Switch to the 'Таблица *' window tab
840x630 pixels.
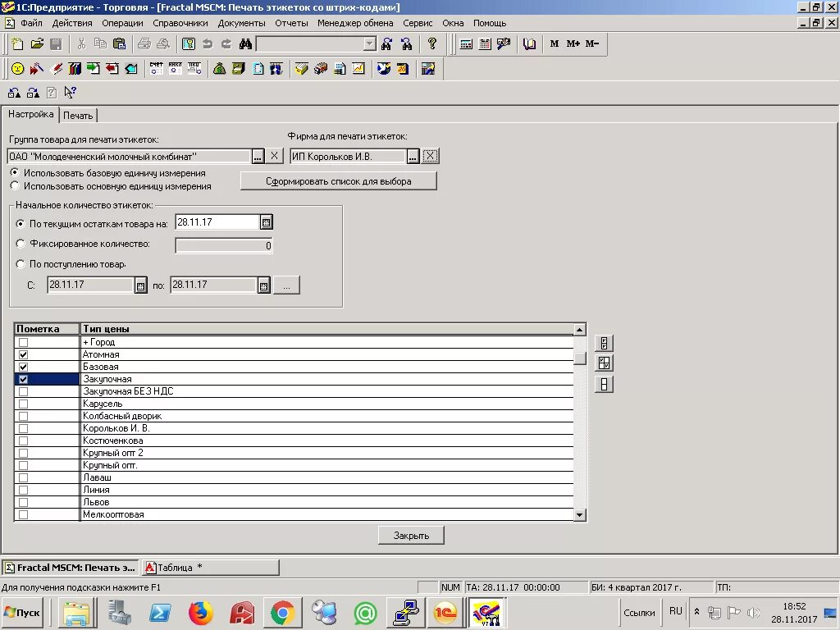210,568
